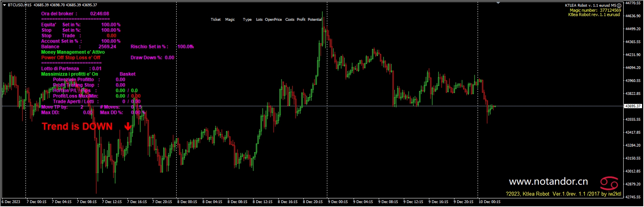This screenshot has height=207, width=644.
Task: Click the smiley face Expert Advisor icon
Action: (619, 5)
